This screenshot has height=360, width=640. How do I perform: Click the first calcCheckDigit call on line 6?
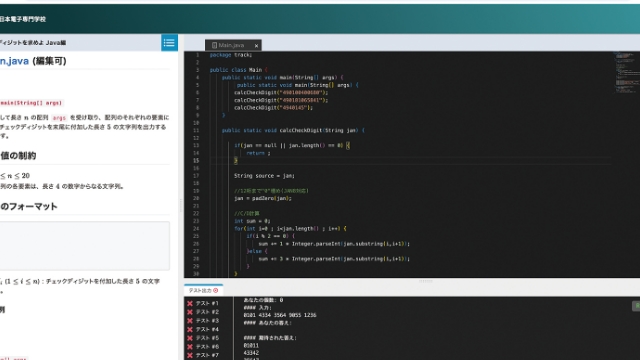click(x=281, y=93)
